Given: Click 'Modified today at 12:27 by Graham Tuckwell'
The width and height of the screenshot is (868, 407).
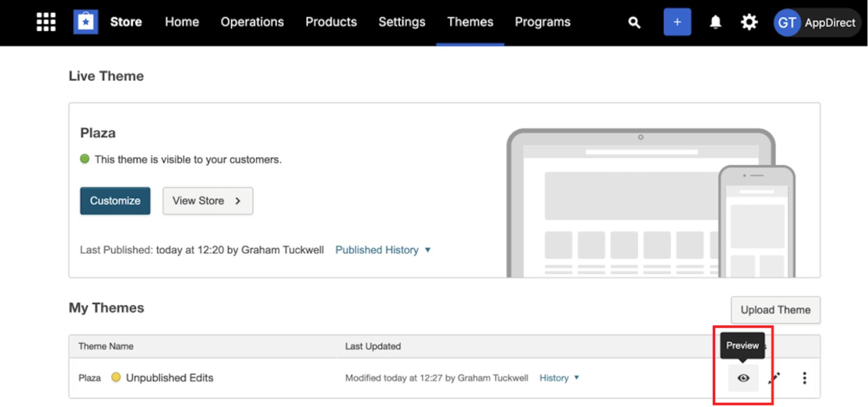Looking at the screenshot, I should [437, 378].
